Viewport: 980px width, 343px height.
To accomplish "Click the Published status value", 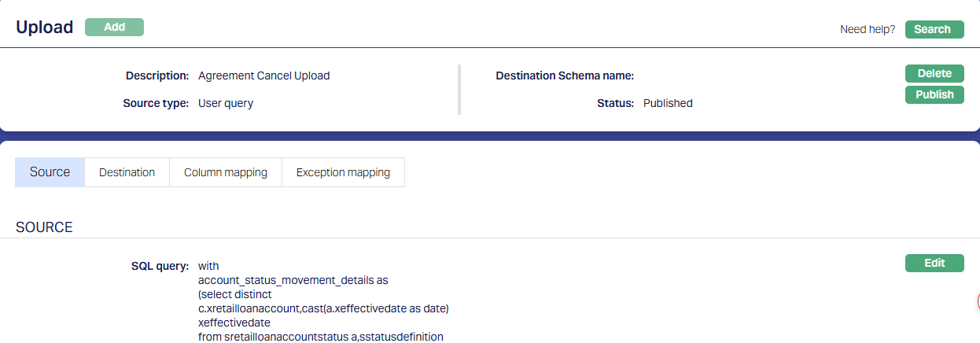I will point(668,103).
